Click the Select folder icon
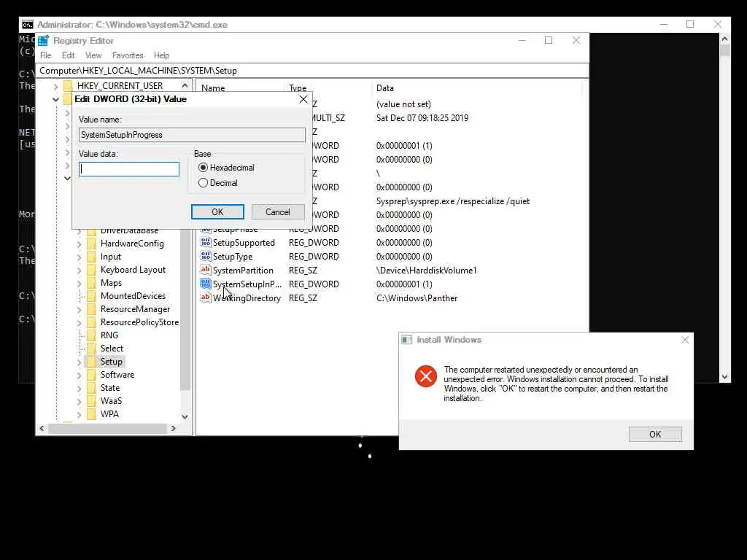 [91, 349]
